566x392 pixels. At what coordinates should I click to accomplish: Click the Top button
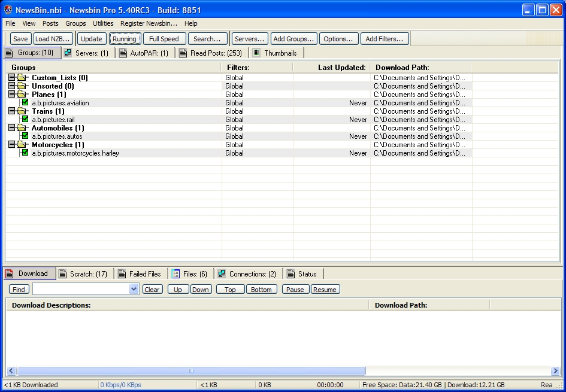(x=231, y=289)
